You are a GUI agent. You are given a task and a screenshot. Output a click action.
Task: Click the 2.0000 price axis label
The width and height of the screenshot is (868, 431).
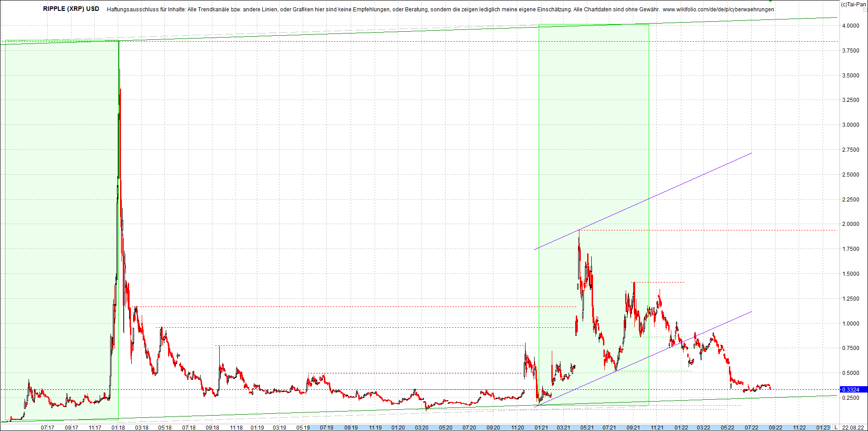(x=850, y=224)
